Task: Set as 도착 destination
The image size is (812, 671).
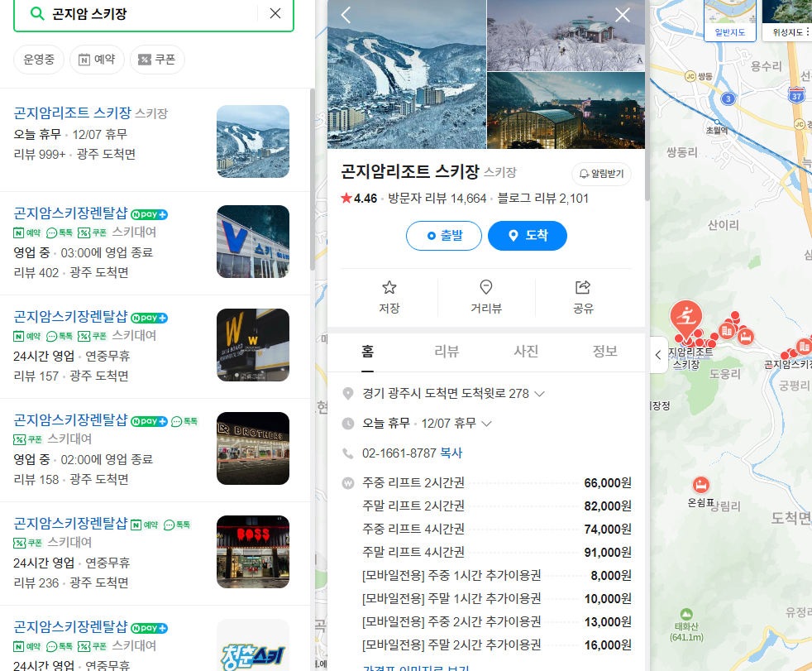Action: (x=528, y=236)
